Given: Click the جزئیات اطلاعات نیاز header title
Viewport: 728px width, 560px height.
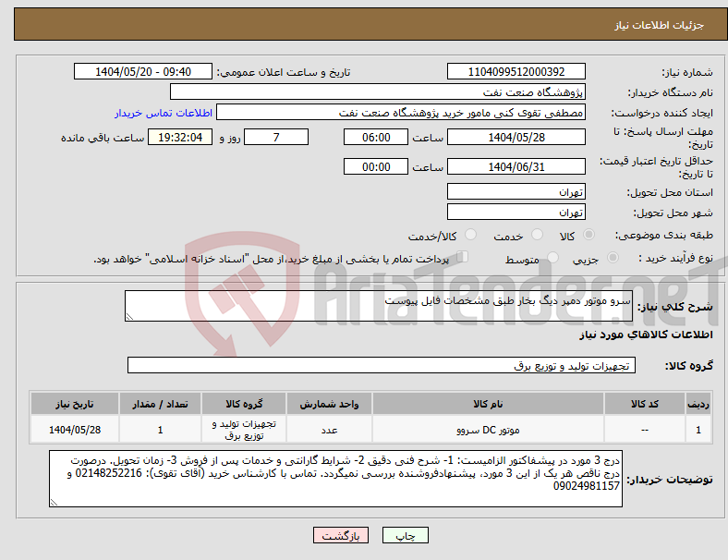Looking at the screenshot, I should 660,25.
